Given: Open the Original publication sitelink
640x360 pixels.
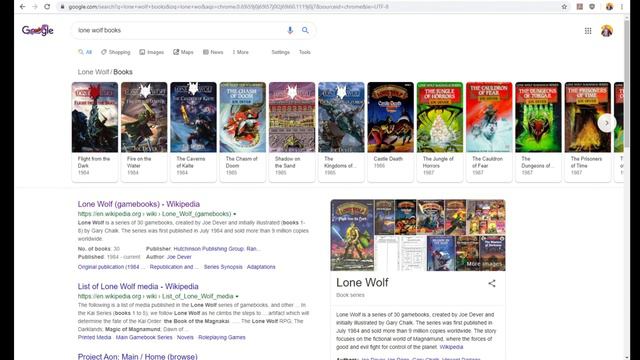Looking at the screenshot, I should coord(111,267).
